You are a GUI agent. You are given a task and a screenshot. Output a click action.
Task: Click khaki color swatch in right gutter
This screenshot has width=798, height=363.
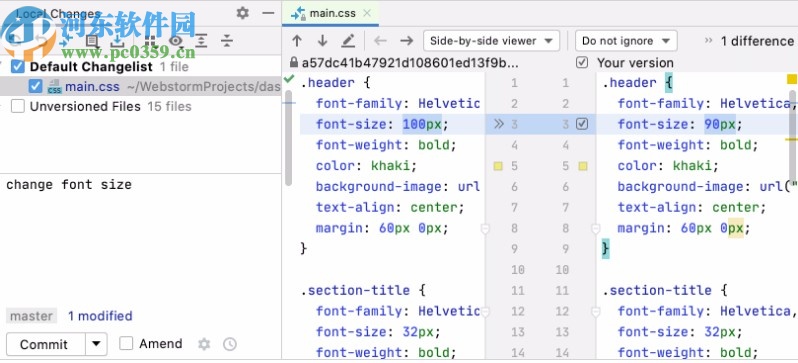(x=583, y=166)
